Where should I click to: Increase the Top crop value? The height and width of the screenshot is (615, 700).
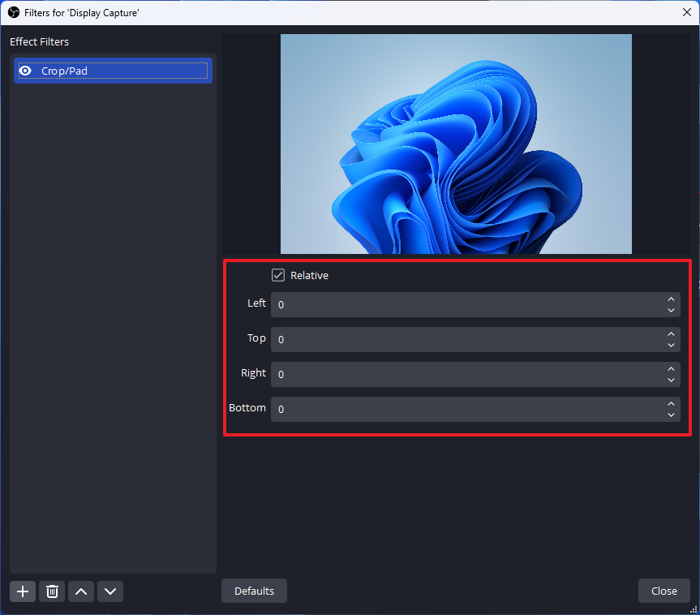(671, 334)
